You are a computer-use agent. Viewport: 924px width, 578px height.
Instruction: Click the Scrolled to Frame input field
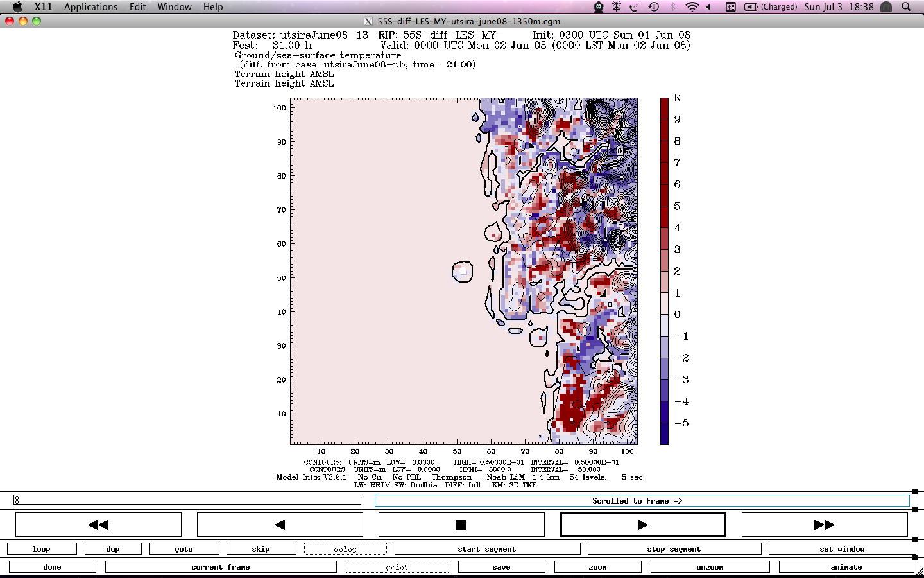[642, 501]
